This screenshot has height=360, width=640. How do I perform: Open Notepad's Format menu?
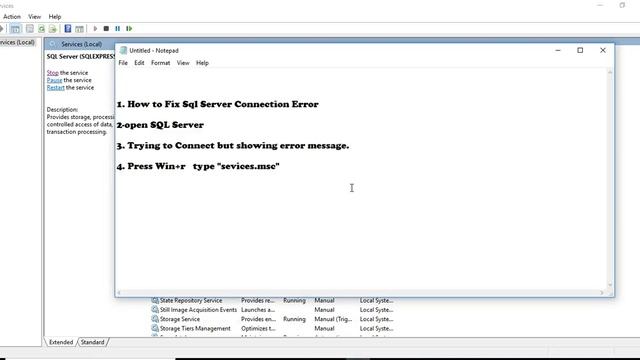[160, 63]
